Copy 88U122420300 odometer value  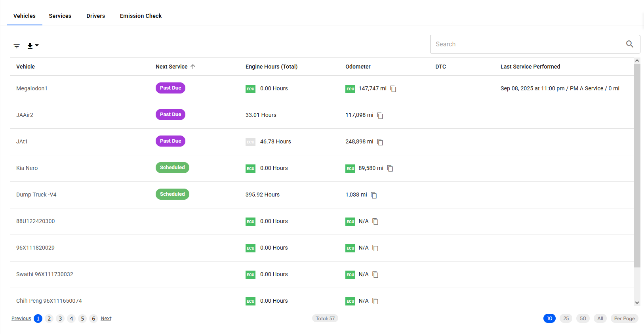click(x=375, y=221)
